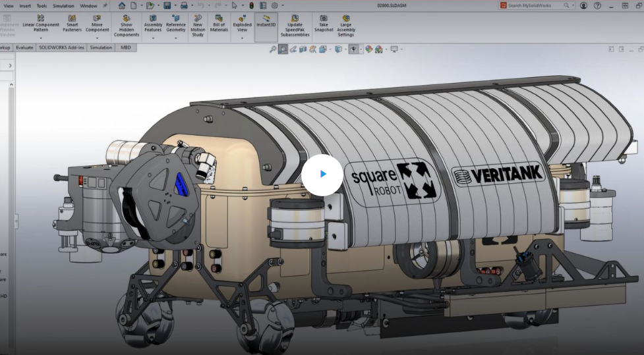
Task: Switch to the Evaluate tab
Action: tap(24, 47)
